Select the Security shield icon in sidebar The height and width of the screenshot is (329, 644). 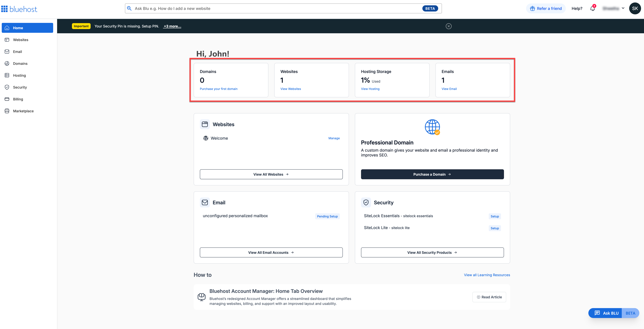7,87
